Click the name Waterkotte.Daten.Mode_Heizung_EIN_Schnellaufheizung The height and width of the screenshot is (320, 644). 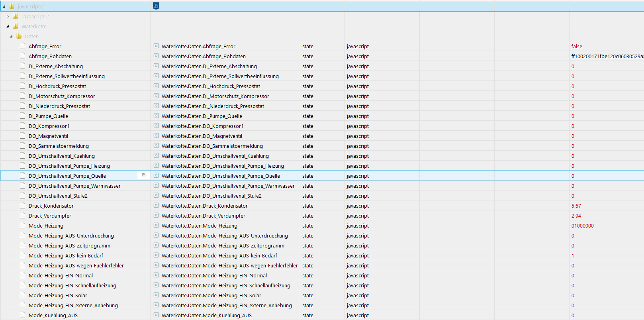point(226,285)
